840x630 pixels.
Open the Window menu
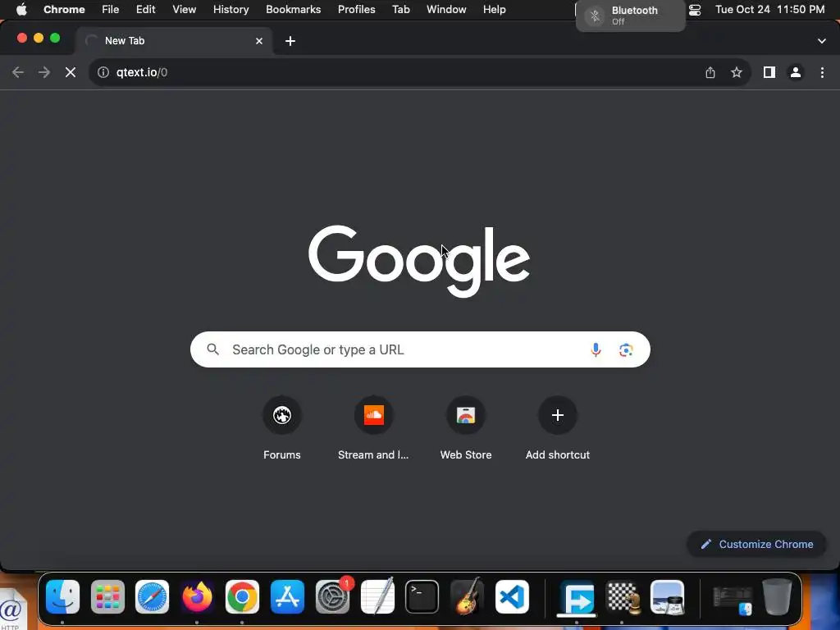click(446, 10)
